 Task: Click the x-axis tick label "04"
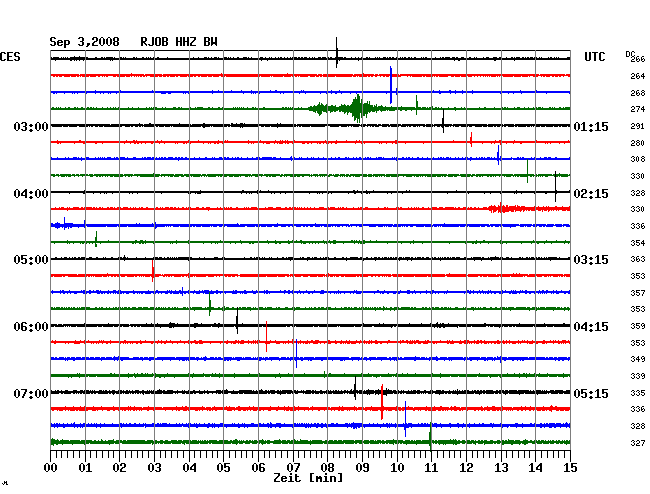tap(189, 467)
